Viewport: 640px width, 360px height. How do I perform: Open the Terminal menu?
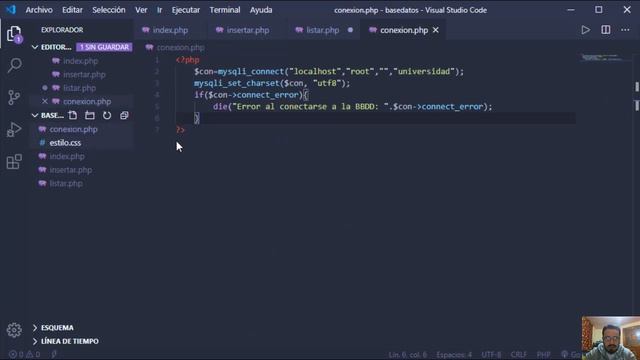coord(225,10)
